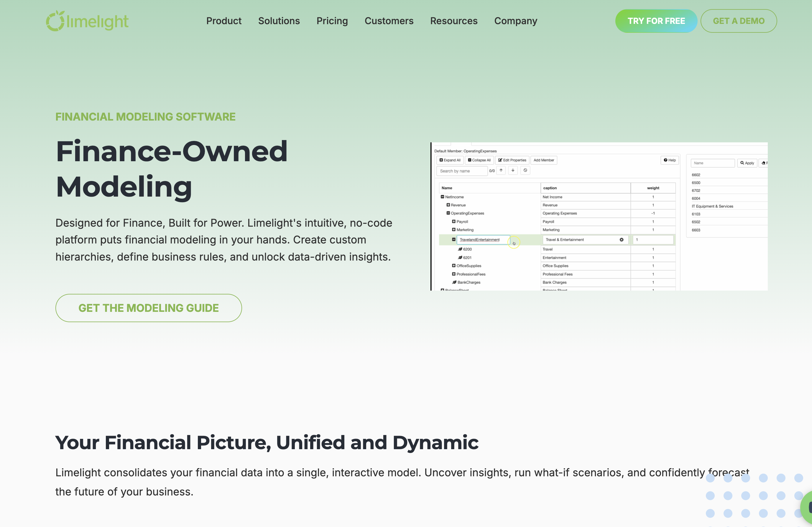812x527 pixels.
Task: Clear the Travel & Entertainment caption
Action: pyautogui.click(x=622, y=240)
